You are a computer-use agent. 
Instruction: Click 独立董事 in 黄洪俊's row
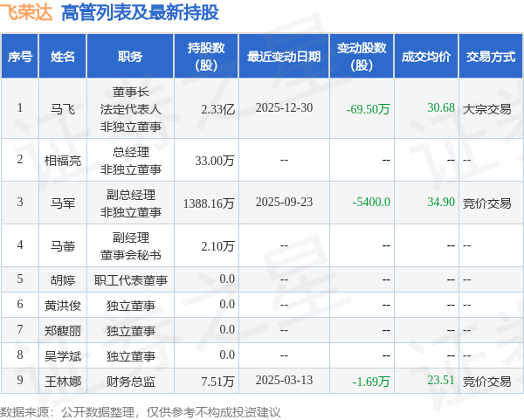click(131, 305)
